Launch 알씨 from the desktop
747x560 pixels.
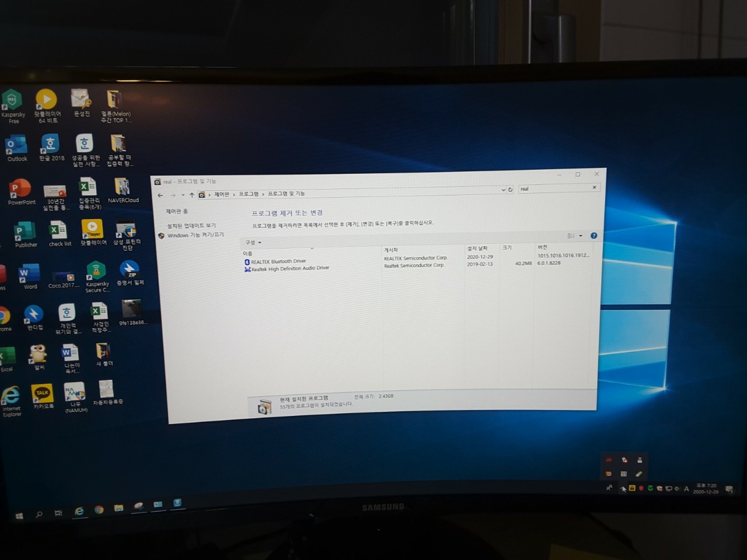pos(39,357)
